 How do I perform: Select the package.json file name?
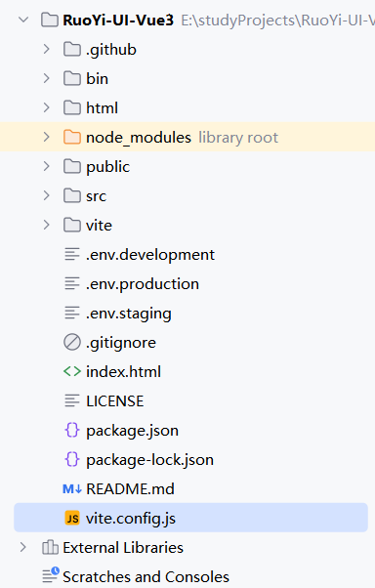pyautogui.click(x=133, y=431)
